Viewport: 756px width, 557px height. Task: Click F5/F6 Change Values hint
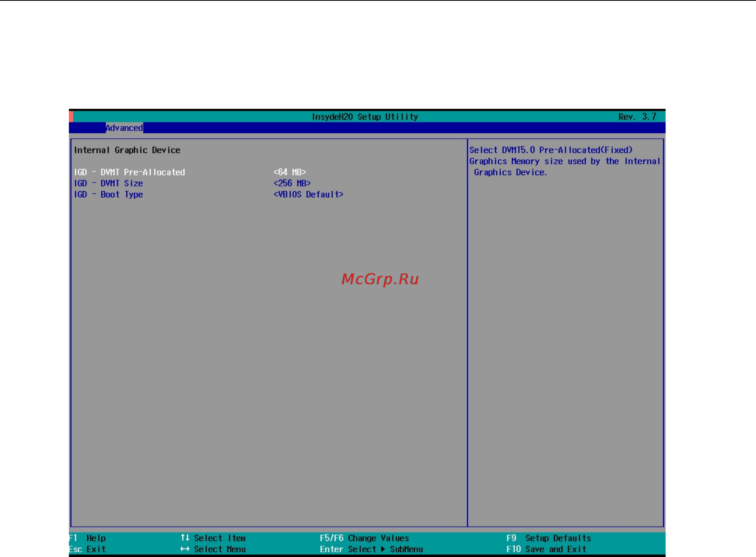click(x=364, y=538)
